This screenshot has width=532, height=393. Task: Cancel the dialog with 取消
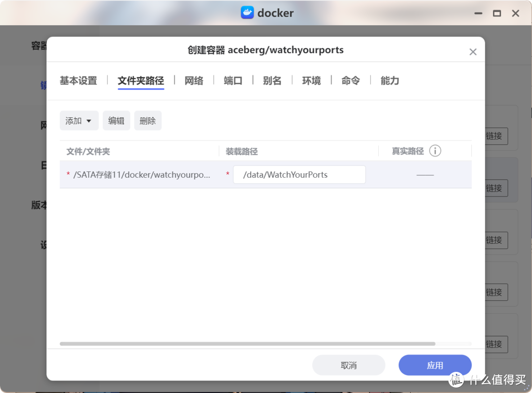click(349, 365)
